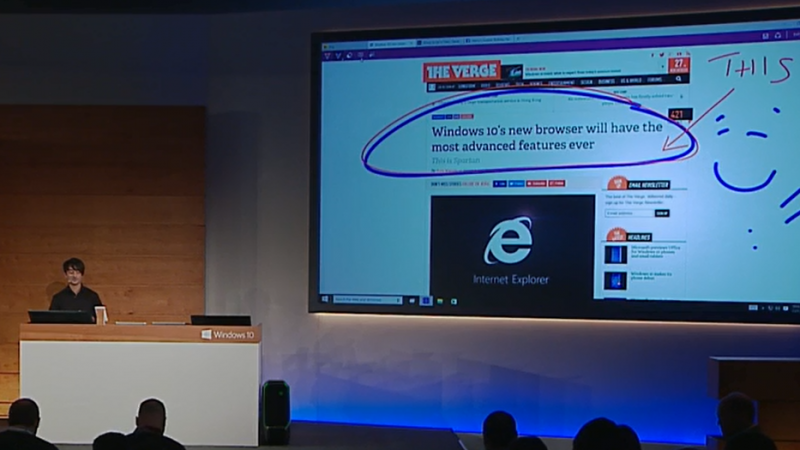
Task: Open Task View icon in the taskbar
Action: click(412, 301)
